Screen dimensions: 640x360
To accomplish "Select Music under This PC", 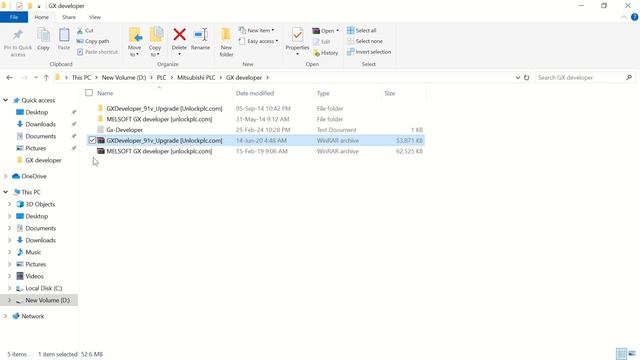I will (33, 252).
